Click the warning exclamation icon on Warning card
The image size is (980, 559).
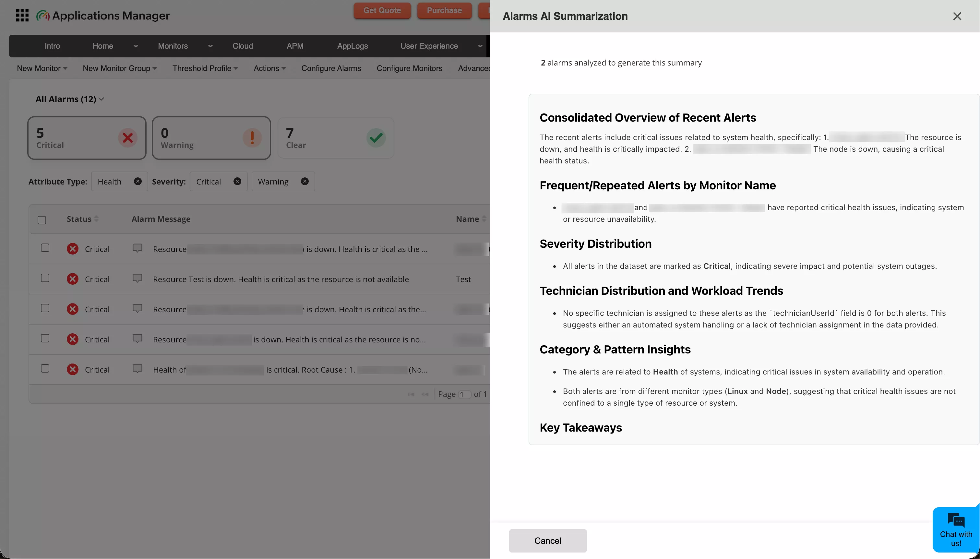(251, 137)
